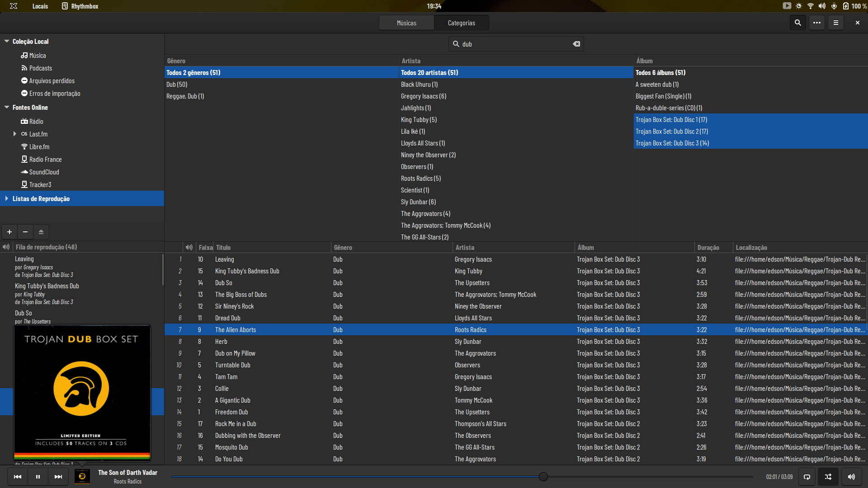Sort tracks by Duração column
The height and width of the screenshot is (488, 868).
click(x=713, y=248)
